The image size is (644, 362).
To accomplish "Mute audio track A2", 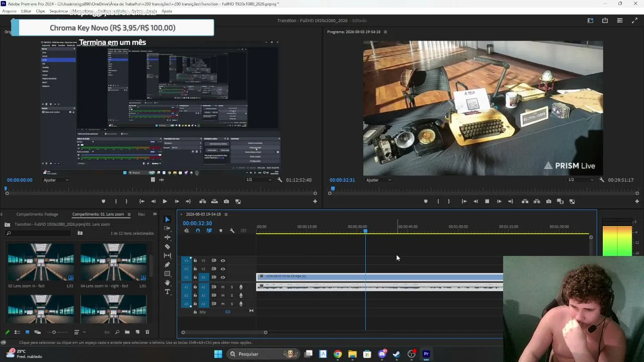I will coord(223,295).
